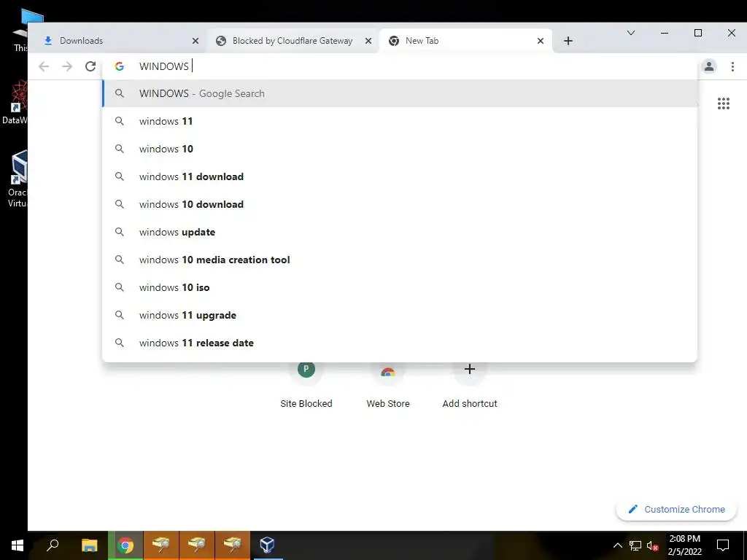This screenshot has width=747, height=560.
Task: Pick windows 11 release date suggestion
Action: tap(400, 343)
